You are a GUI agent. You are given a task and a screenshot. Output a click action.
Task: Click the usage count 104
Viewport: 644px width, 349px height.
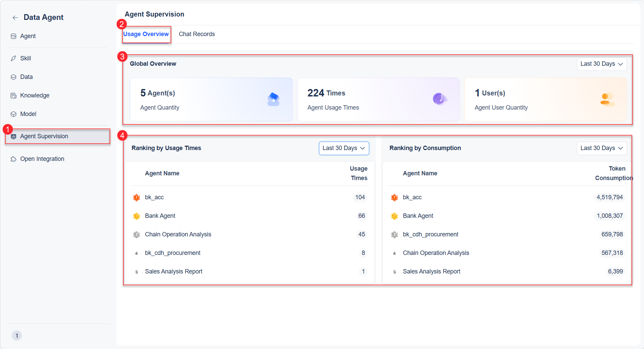click(360, 197)
